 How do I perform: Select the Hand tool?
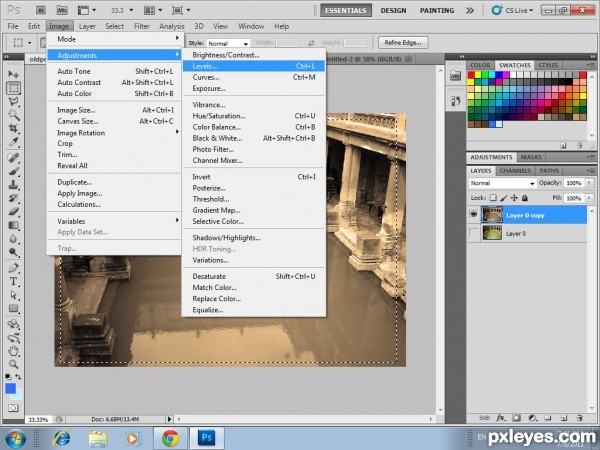pos(13,350)
